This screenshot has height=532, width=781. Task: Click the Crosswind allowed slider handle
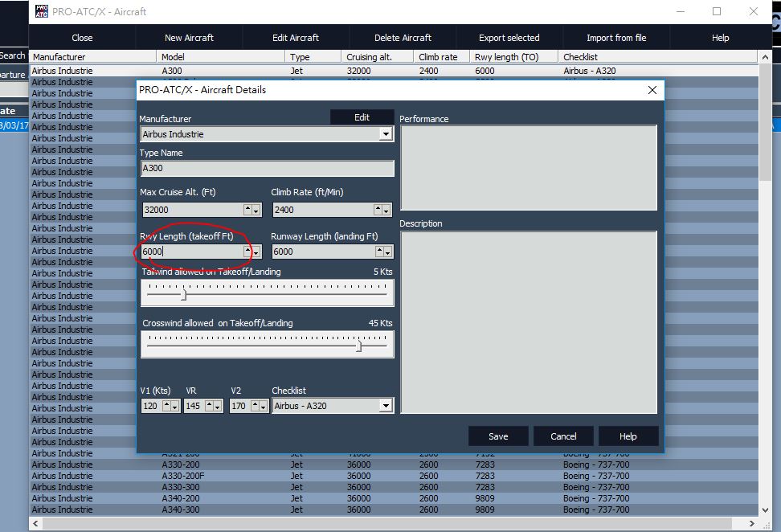(x=358, y=346)
